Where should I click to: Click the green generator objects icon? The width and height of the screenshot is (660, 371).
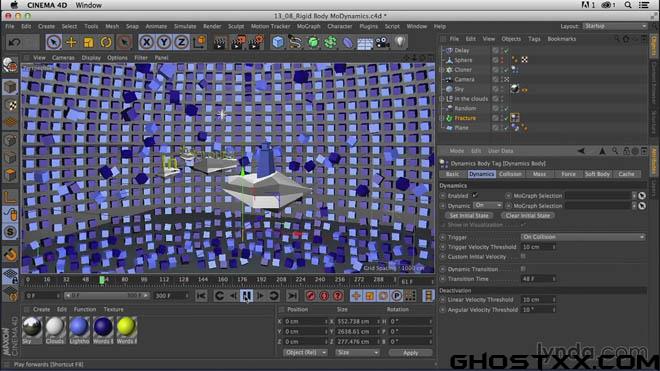[x=313, y=42]
